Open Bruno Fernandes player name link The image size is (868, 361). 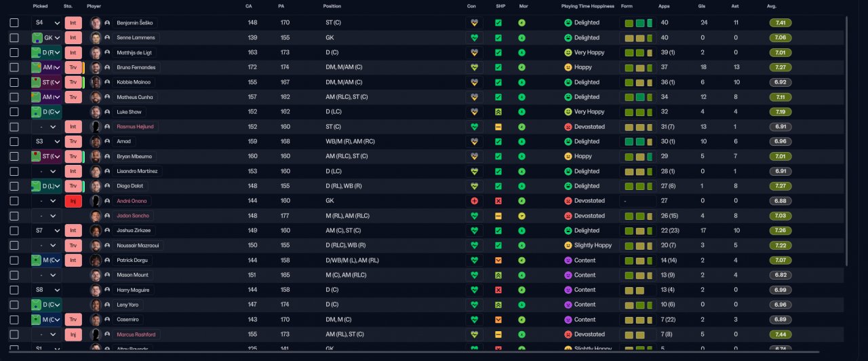(136, 67)
